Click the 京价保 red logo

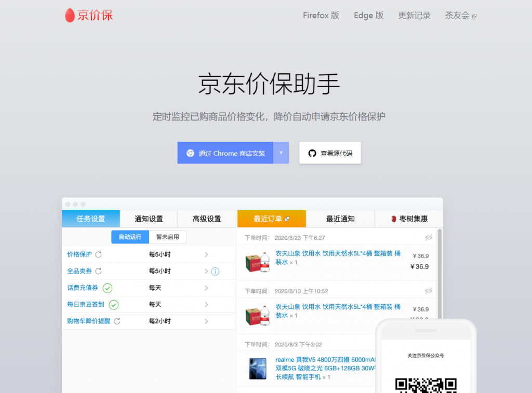89,15
